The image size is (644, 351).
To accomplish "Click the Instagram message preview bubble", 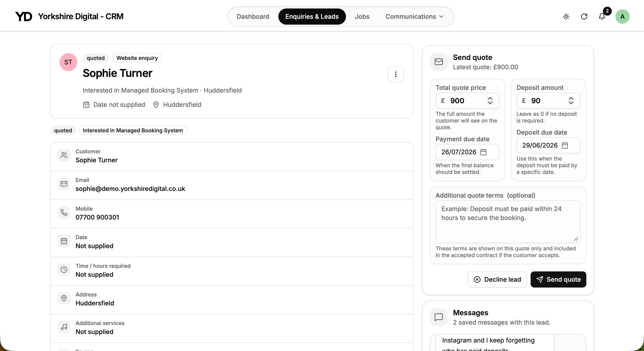I will 495,343.
